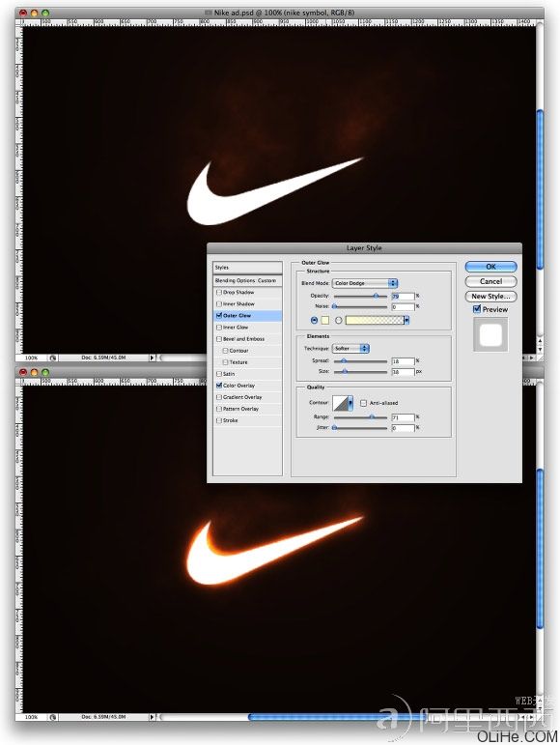560x745 pixels.
Task: Click the bottom window vertical scrollbar
Action: click(540, 549)
